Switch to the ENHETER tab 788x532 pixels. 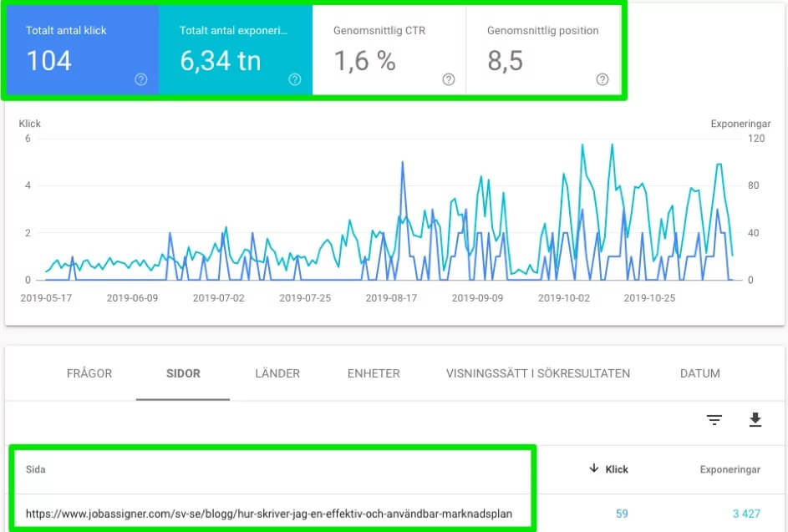[x=373, y=373]
